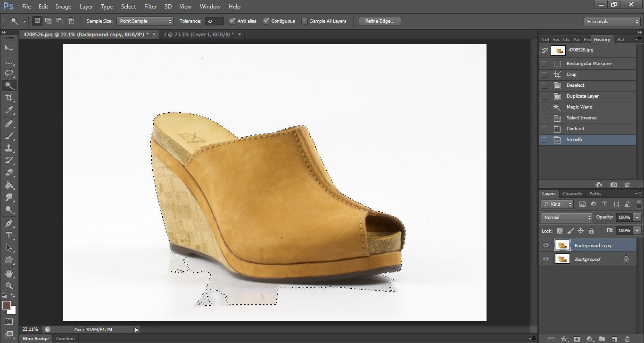Disable the Anti-alias checkbox
The height and width of the screenshot is (343, 644).
[232, 21]
